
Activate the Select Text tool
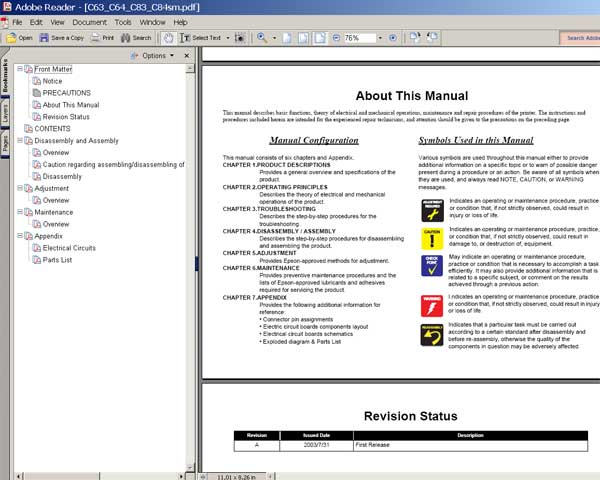[x=201, y=38]
